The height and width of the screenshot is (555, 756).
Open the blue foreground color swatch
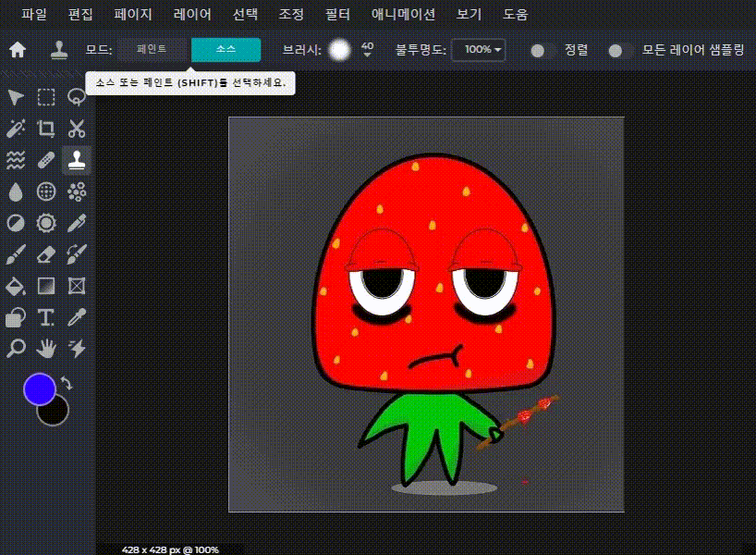pos(39,388)
